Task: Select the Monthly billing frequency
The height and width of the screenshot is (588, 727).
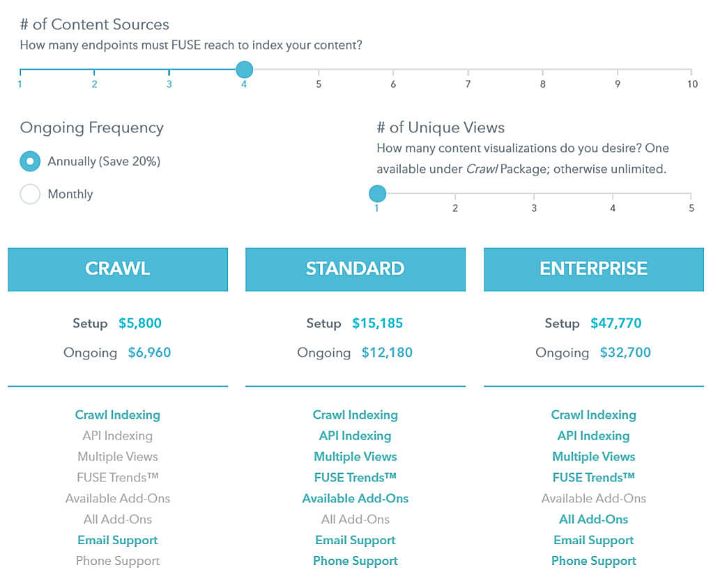Action: click(x=30, y=194)
